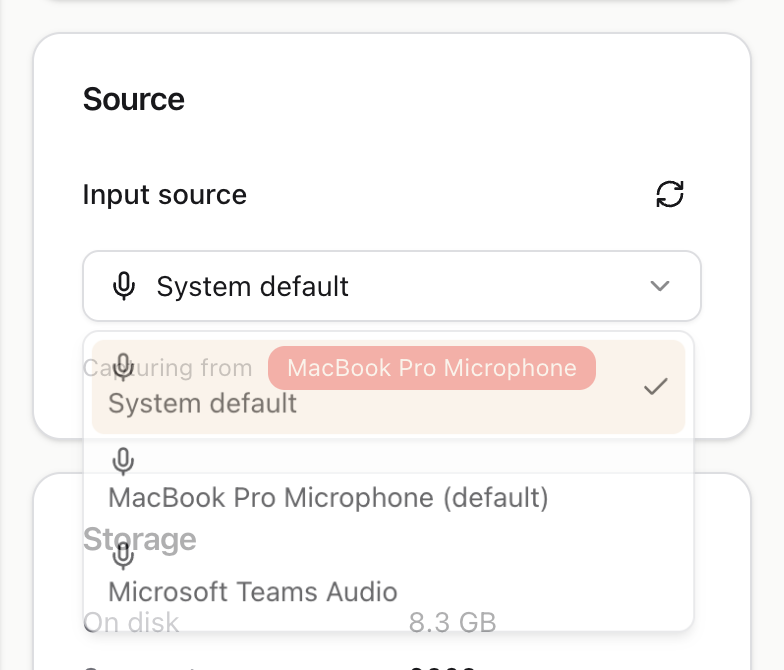784x670 pixels.
Task: Click the checkmark on System default row
Action: (656, 386)
